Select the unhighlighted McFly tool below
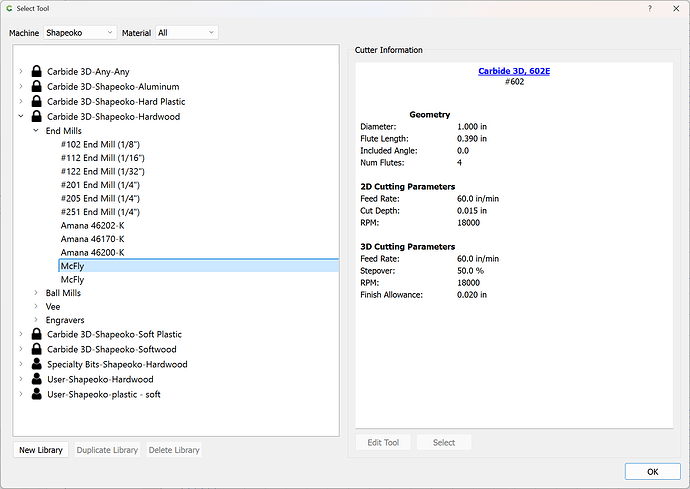Image resolution: width=690 pixels, height=489 pixels. tap(72, 279)
